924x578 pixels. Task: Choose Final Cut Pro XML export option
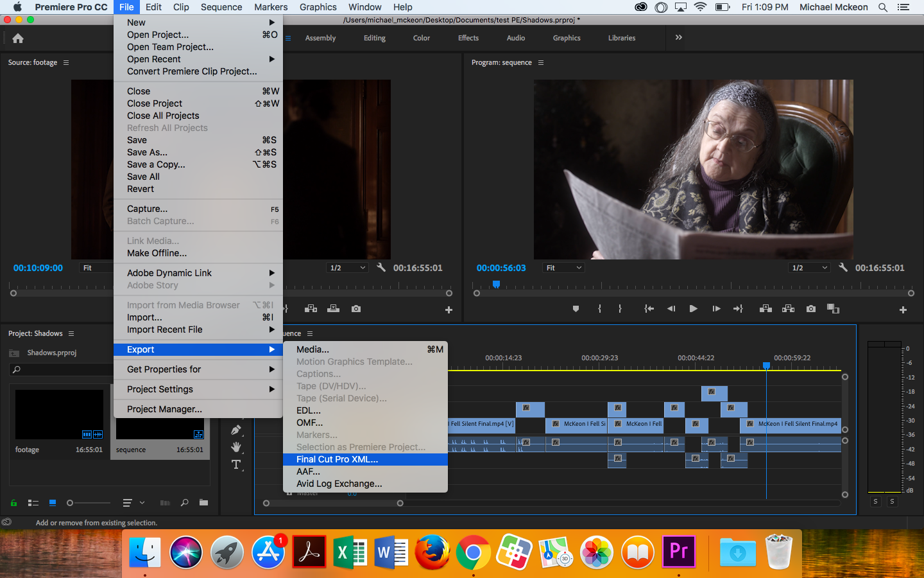337,459
